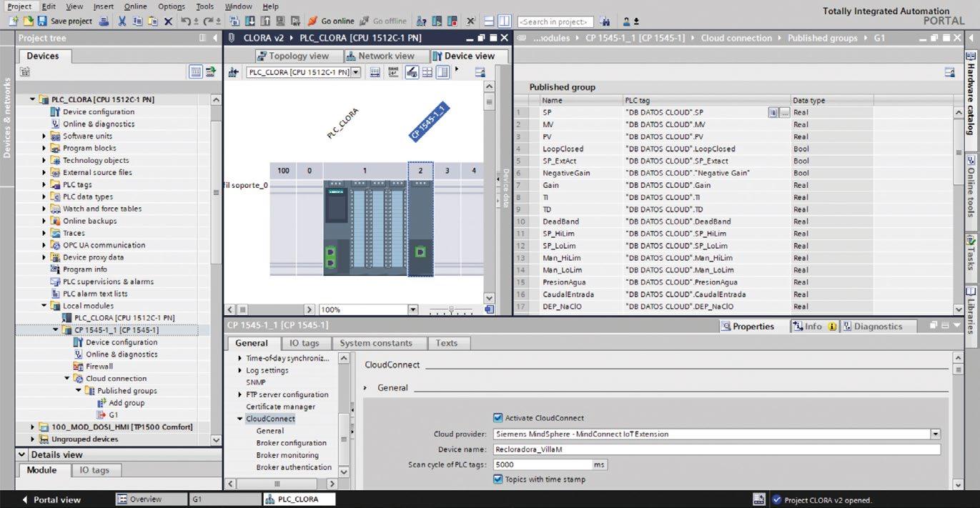This screenshot has height=508, width=980.
Task: Click the Cross-references icon
Action: click(x=470, y=21)
